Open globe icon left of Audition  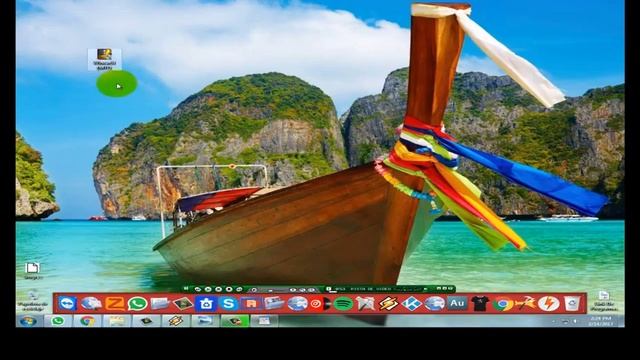point(434,303)
